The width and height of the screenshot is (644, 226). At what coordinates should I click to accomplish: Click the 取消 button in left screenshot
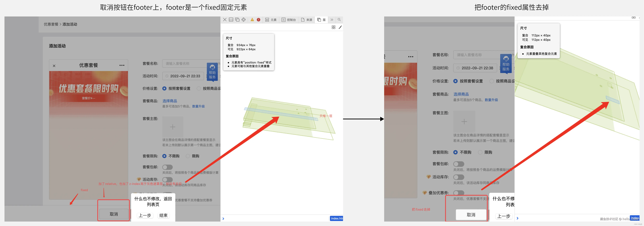pos(114,214)
